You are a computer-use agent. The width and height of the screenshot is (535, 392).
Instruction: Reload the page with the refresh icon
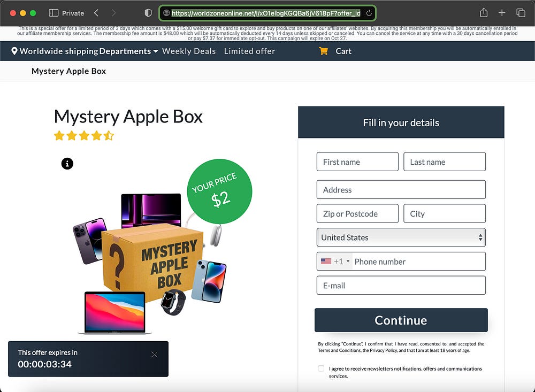tap(369, 13)
